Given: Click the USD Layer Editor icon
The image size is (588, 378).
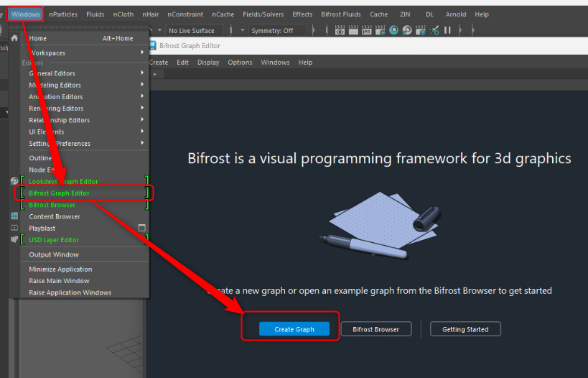Looking at the screenshot, I should pos(14,239).
